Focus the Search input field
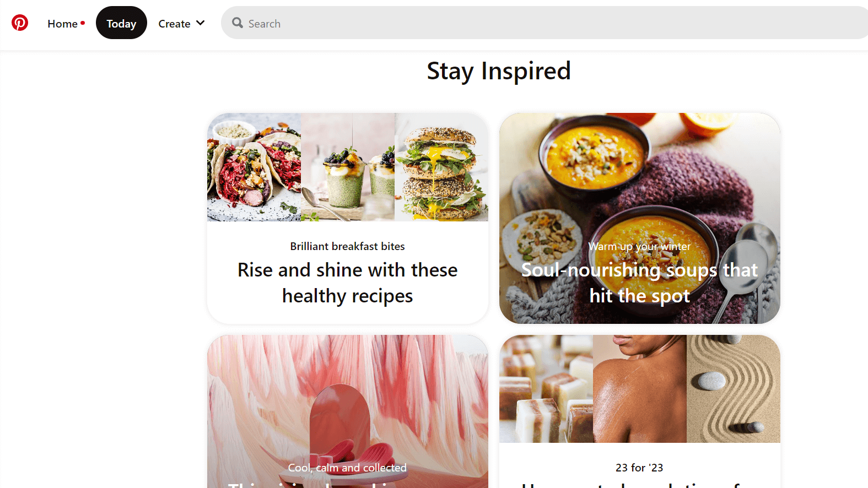Viewport: 868px width, 488px height. pyautogui.click(x=546, y=23)
